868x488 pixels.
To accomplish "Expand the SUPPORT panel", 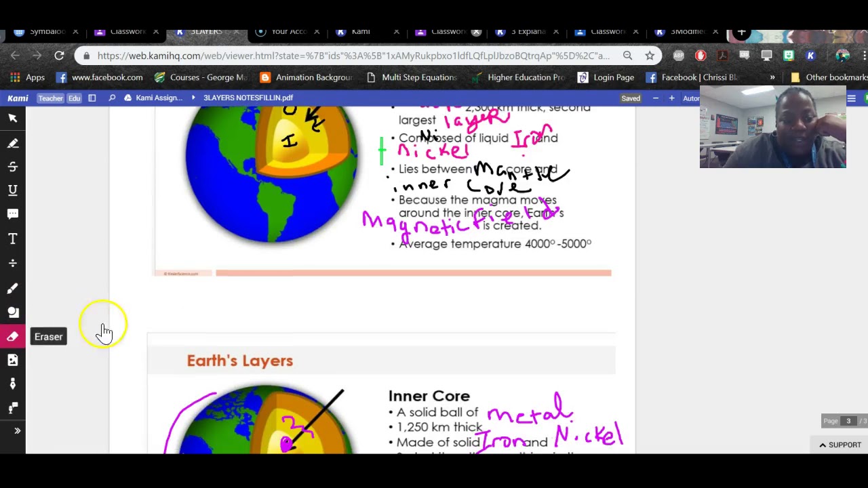I will click(840, 445).
